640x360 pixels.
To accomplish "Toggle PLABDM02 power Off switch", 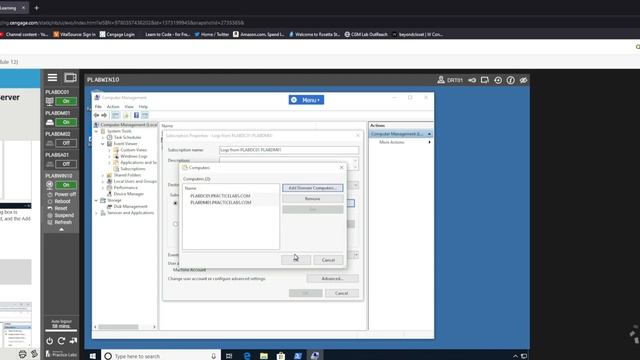I will 66,143.
